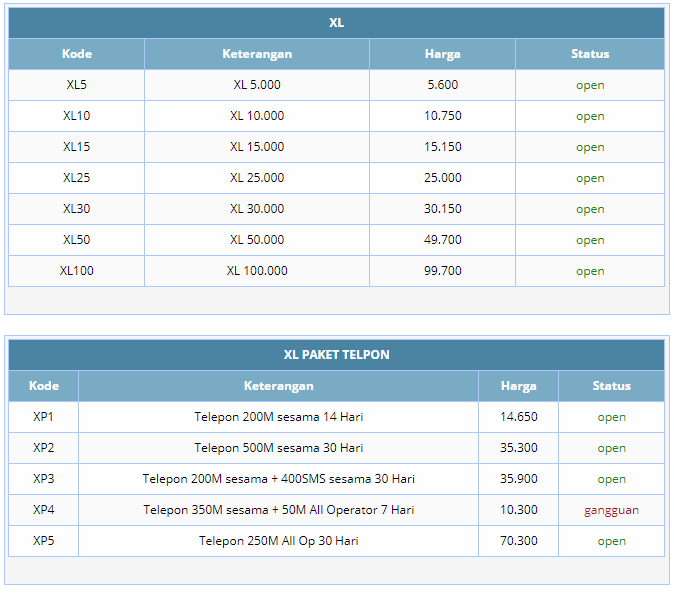The width and height of the screenshot is (674, 593).
Task: Select the XP1 code cell
Action: tap(44, 417)
